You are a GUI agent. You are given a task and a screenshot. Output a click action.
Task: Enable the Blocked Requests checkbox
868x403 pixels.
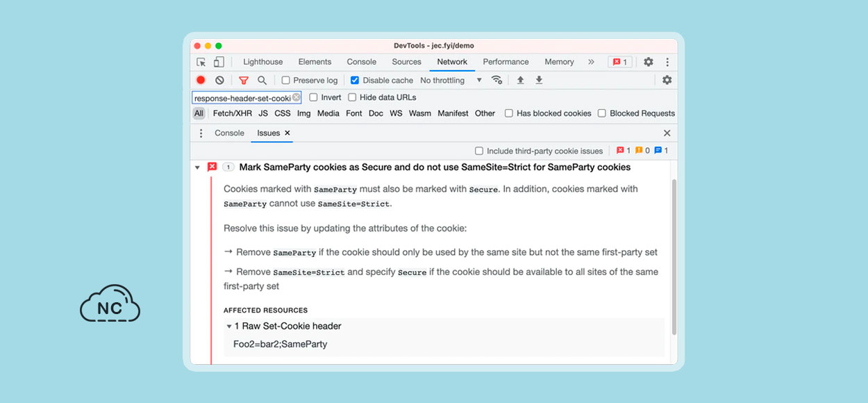[602, 113]
